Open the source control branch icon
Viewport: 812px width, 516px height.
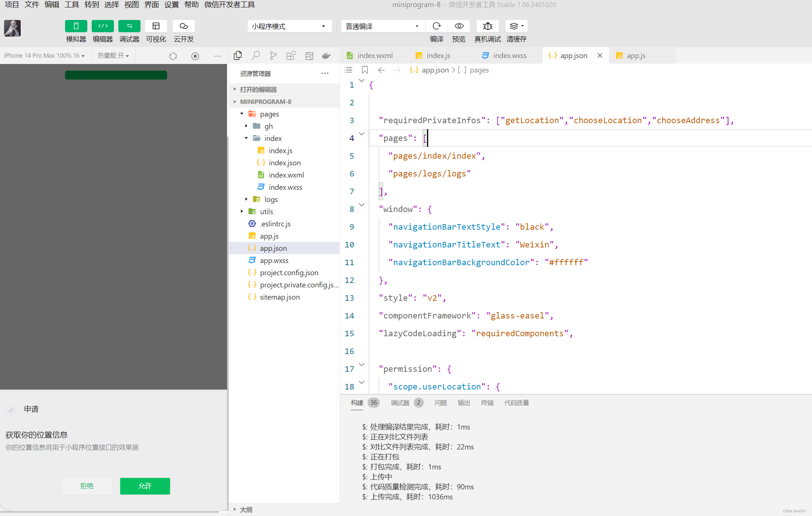click(x=273, y=55)
